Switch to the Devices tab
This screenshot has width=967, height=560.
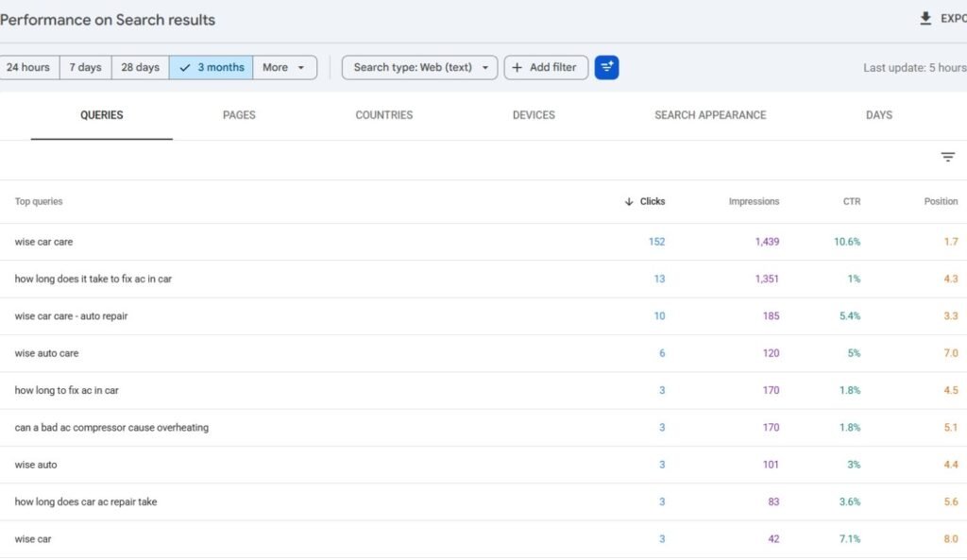click(534, 115)
